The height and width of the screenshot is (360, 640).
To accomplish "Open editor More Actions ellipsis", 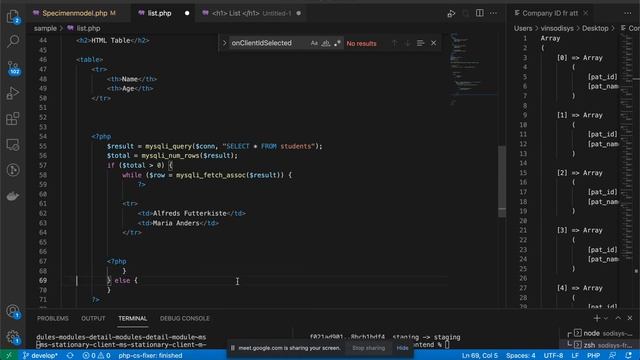I will (493, 13).
